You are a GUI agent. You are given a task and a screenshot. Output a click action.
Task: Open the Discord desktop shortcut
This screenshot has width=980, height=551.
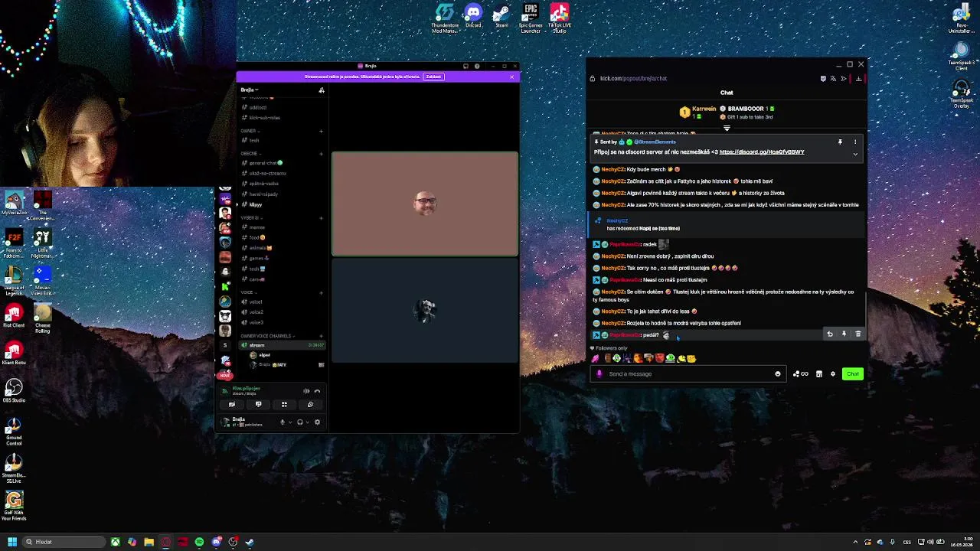tap(473, 17)
